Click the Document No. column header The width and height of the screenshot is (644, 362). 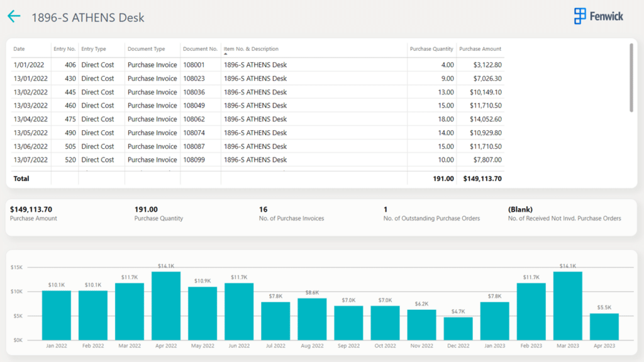(200, 49)
